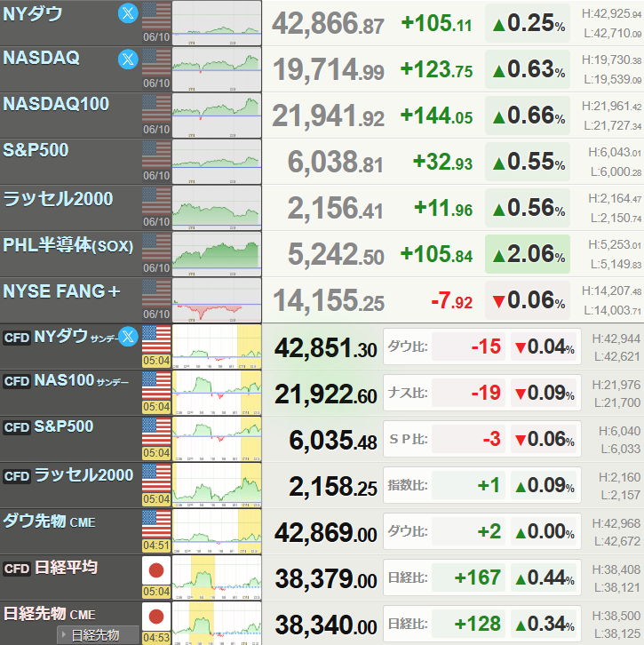Open the ラッセル2000 index mini chart
Viewport: 644px width, 645px height.
[x=217, y=208]
